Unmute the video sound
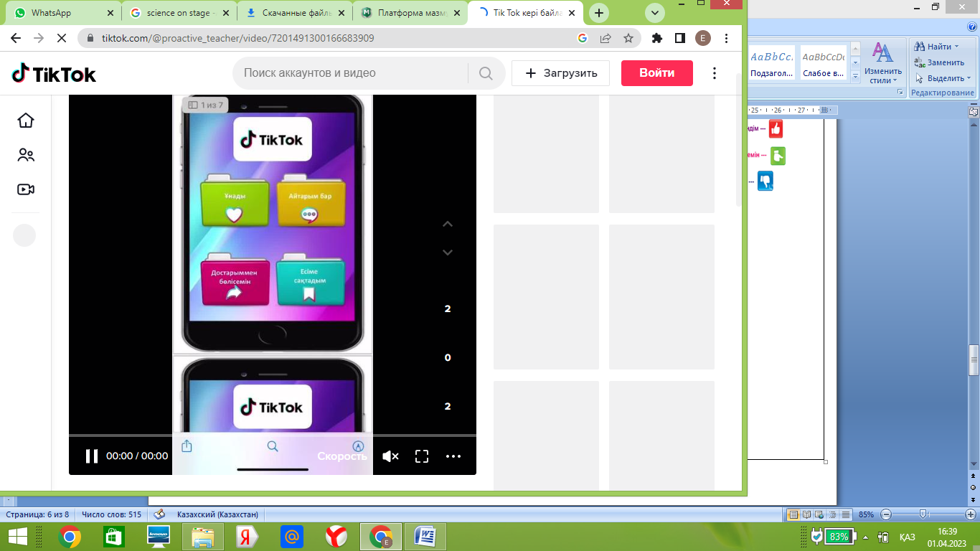The height and width of the screenshot is (551, 980). click(390, 456)
